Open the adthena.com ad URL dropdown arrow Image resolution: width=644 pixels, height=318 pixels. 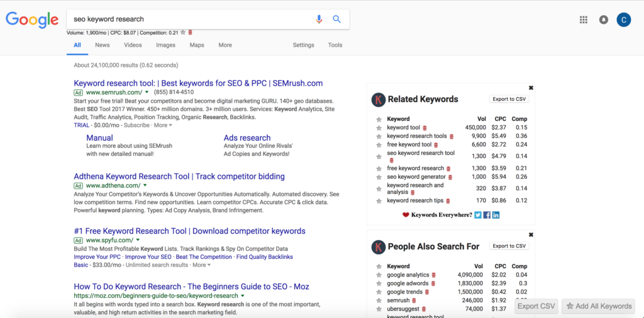[145, 186]
